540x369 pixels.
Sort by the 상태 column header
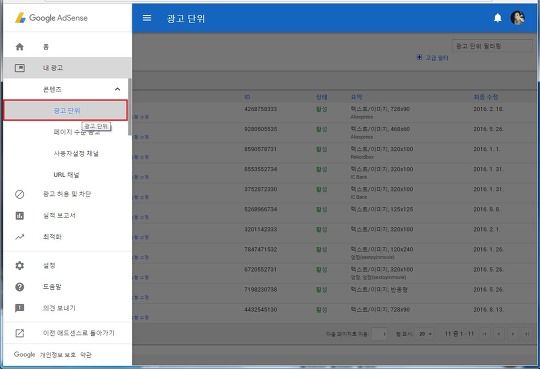[x=321, y=97]
